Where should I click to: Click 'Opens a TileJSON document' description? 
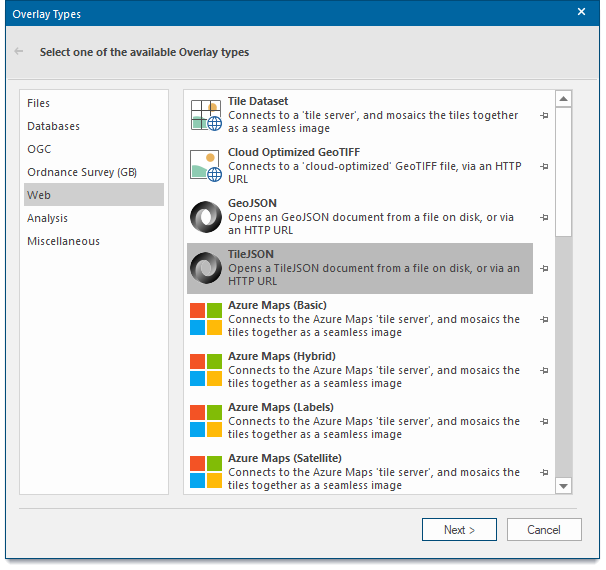pos(374,275)
